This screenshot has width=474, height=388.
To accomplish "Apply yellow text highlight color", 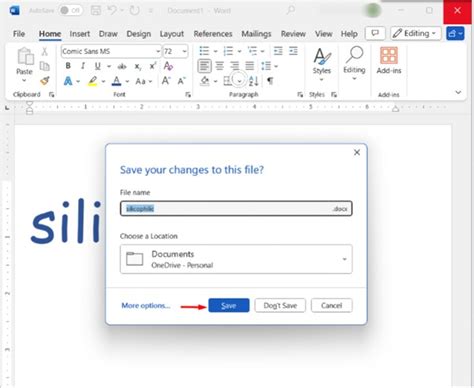I will coord(93,81).
